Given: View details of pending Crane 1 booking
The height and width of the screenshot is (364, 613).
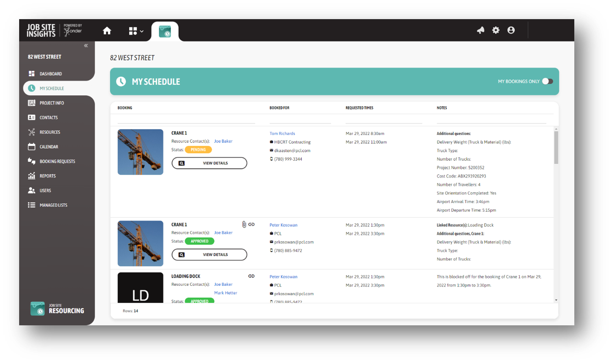Looking at the screenshot, I should [x=209, y=163].
